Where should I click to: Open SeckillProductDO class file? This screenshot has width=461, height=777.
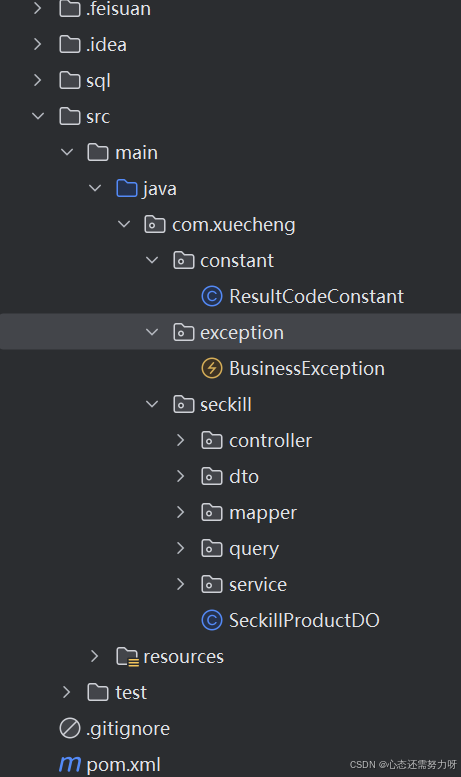[x=304, y=620]
